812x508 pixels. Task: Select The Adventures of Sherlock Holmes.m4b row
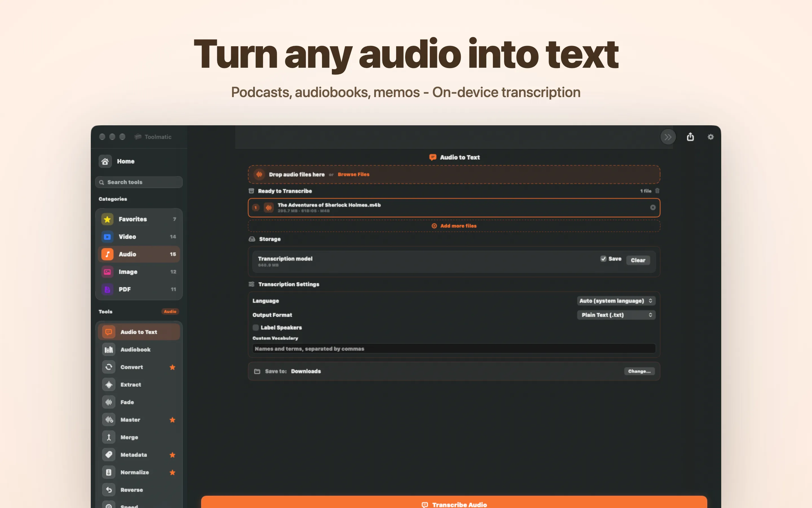[454, 208]
